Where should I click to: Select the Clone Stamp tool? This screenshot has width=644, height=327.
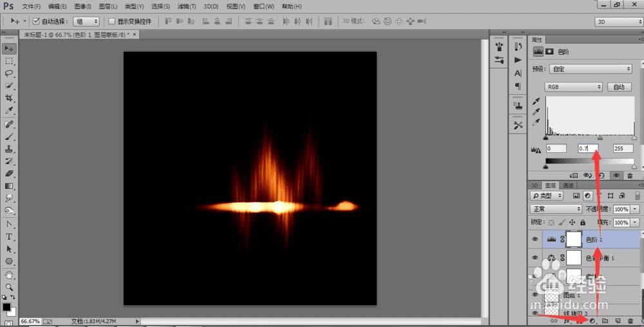[8, 149]
